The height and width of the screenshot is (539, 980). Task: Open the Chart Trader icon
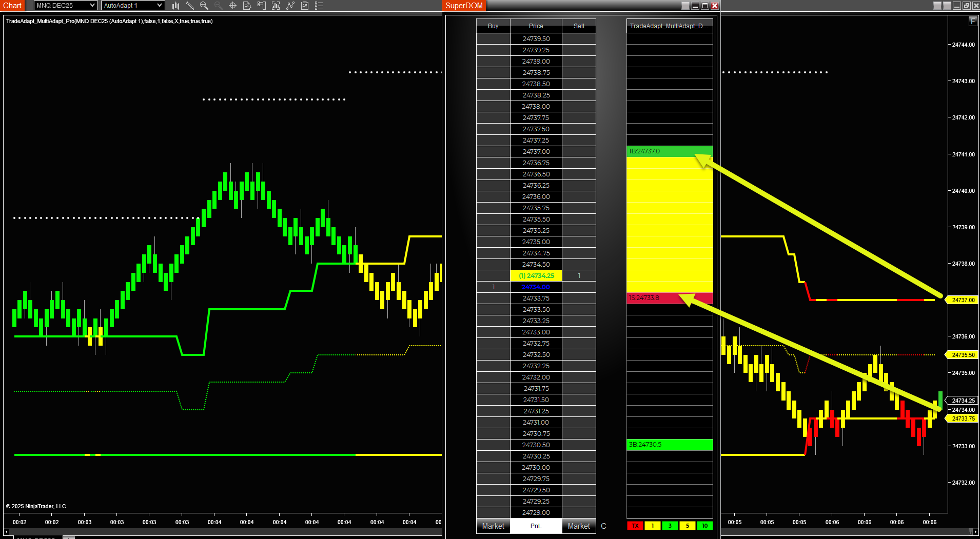[261, 6]
